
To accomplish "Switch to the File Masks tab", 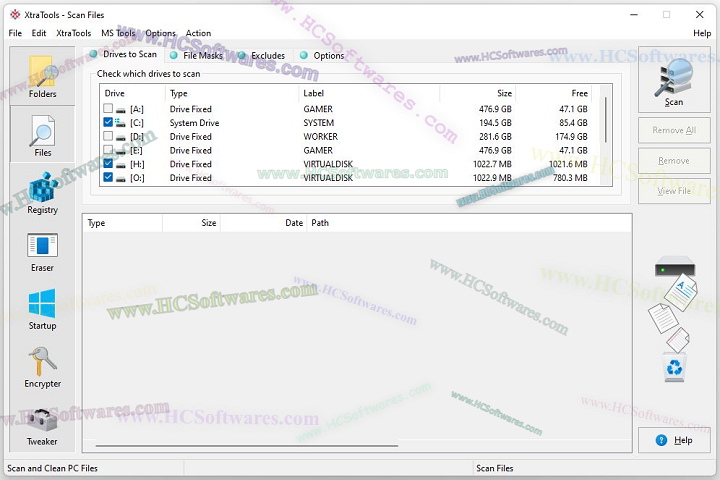I will pos(197,56).
